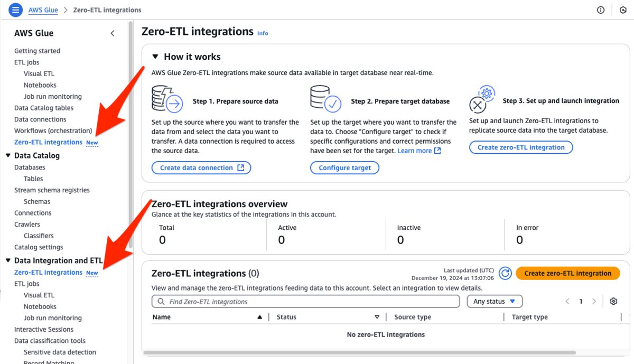Open Data connections in sidebar

coord(40,119)
